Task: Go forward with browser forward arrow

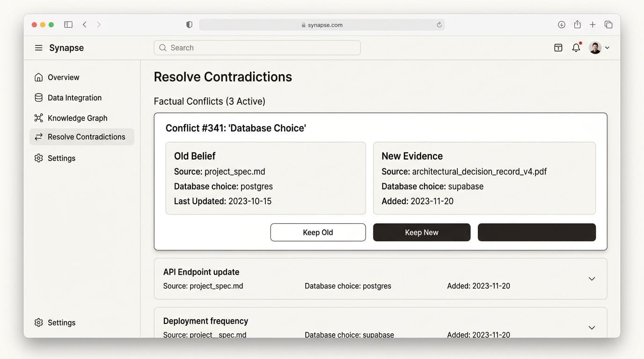Action: (99, 24)
